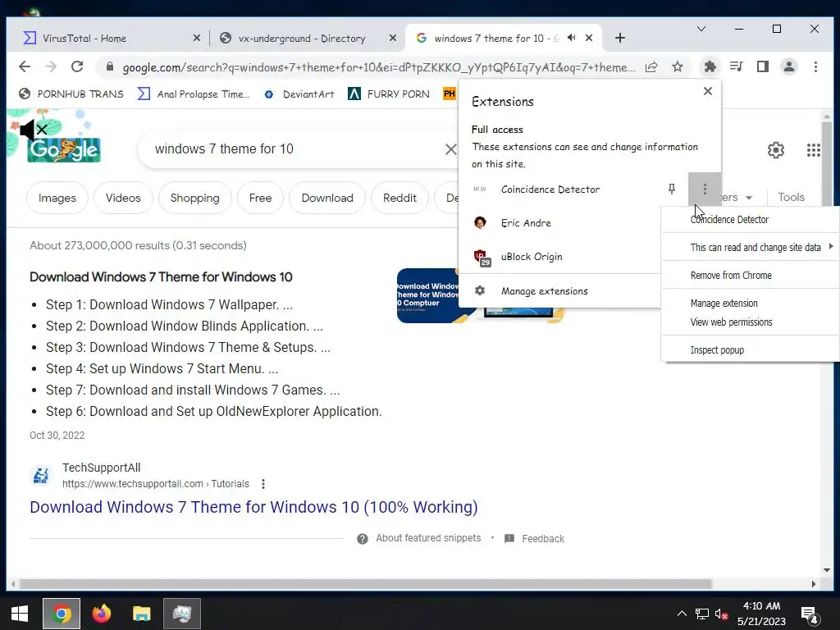Open the Chrome profile avatar
840x630 pixels.
pos(789,67)
